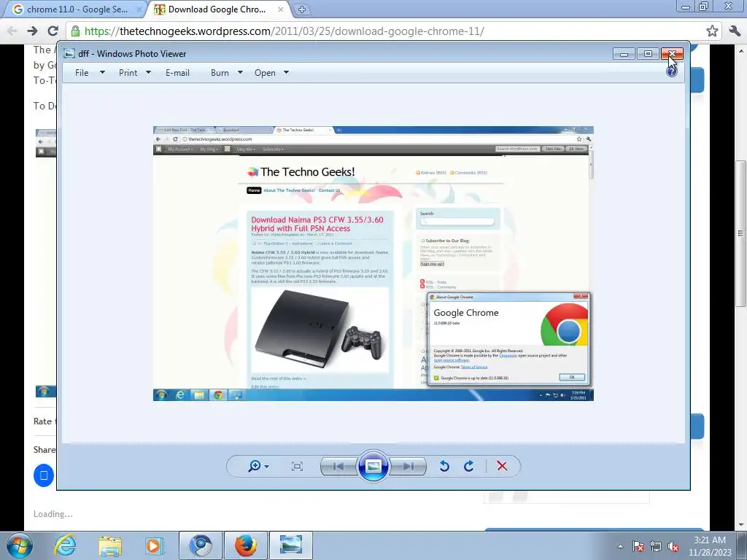Image resolution: width=747 pixels, height=560 pixels.
Task: Click the muted volume tray icon
Action: pyautogui.click(x=673, y=546)
